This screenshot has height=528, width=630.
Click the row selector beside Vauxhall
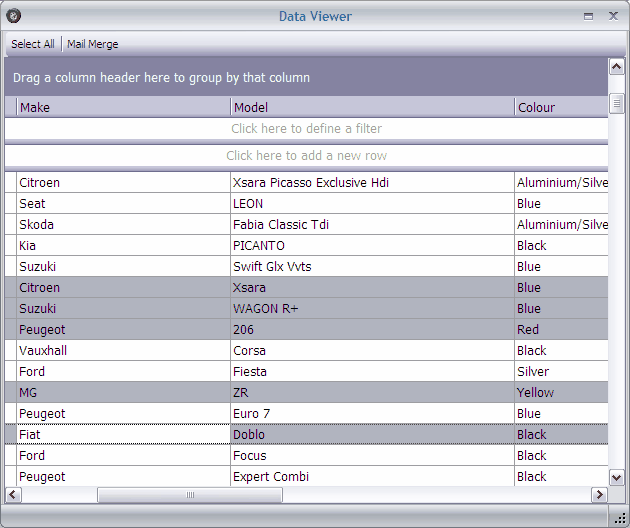coord(11,350)
